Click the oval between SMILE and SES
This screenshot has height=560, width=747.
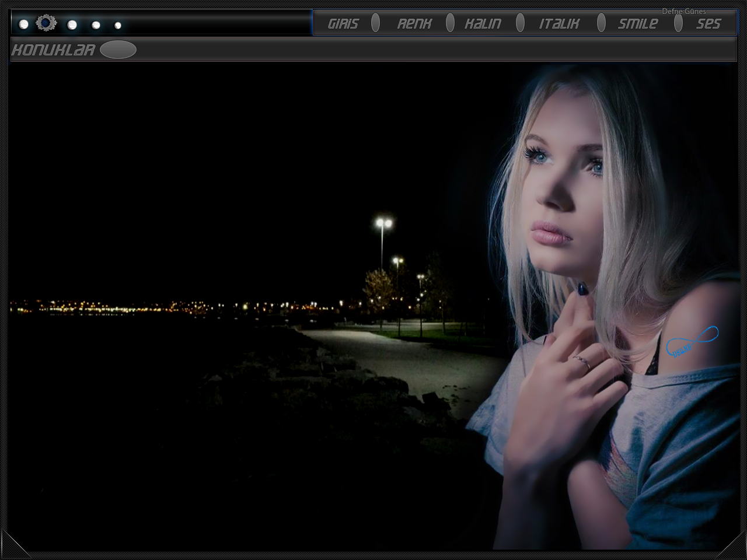pyautogui.click(x=678, y=23)
